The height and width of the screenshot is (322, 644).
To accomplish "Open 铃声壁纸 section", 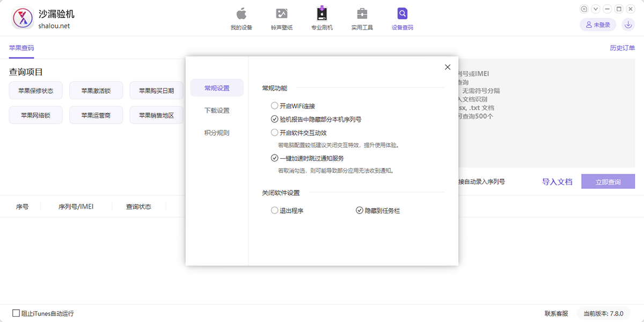I will coord(282,19).
